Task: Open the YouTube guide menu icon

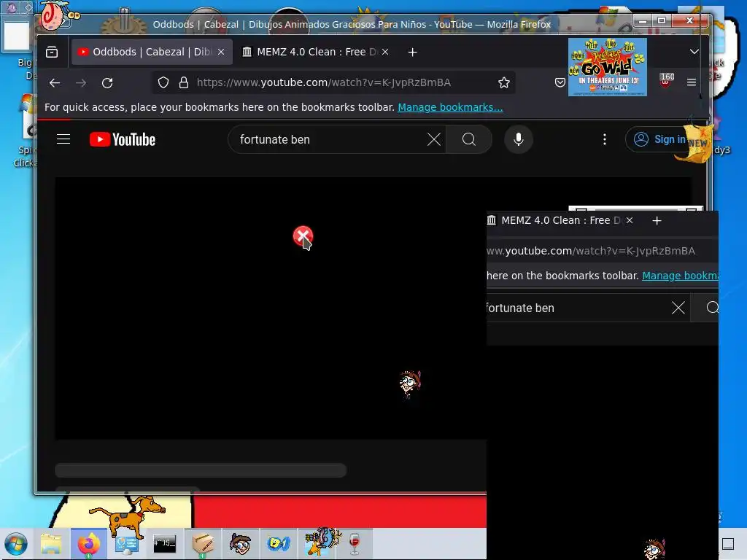Action: 63,139
